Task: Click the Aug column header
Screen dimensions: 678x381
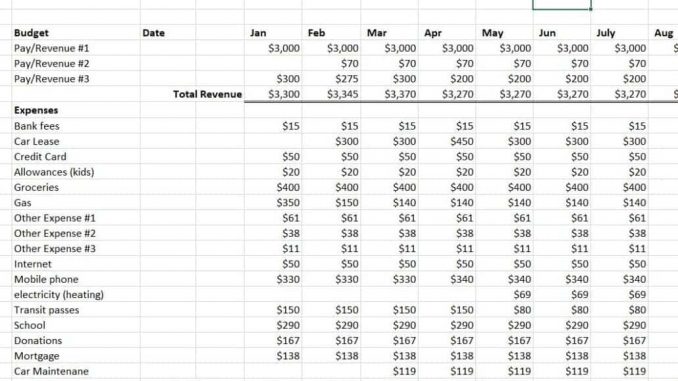Action: 663,33
